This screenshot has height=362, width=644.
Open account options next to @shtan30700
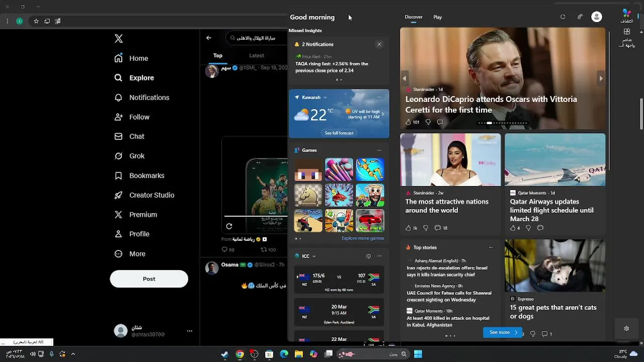pos(190,331)
